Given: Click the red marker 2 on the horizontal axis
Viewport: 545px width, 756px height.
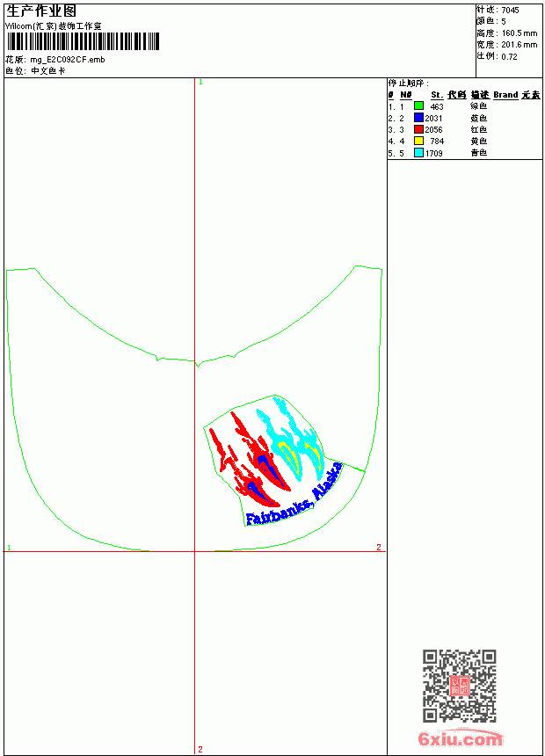Looking at the screenshot, I should click(379, 547).
